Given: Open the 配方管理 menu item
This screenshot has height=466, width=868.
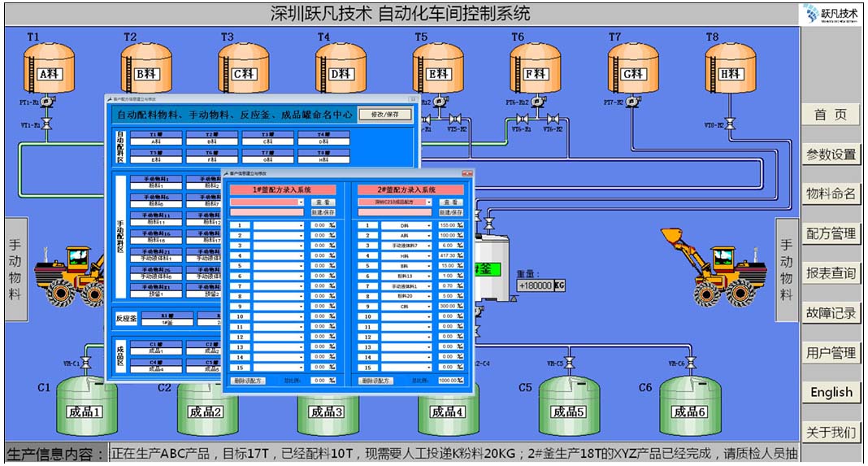Looking at the screenshot, I should 831,233.
